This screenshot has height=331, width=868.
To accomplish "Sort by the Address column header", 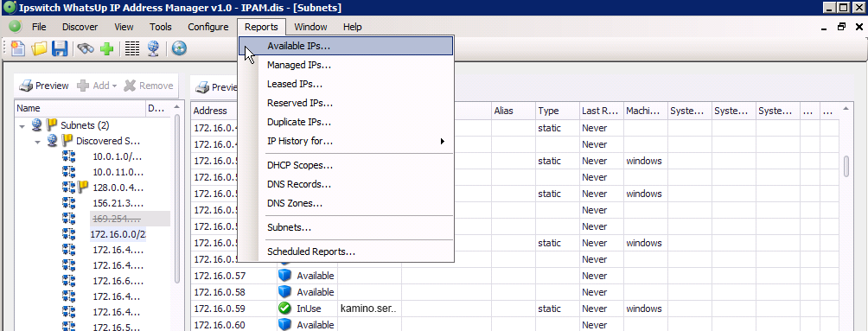I will click(233, 111).
